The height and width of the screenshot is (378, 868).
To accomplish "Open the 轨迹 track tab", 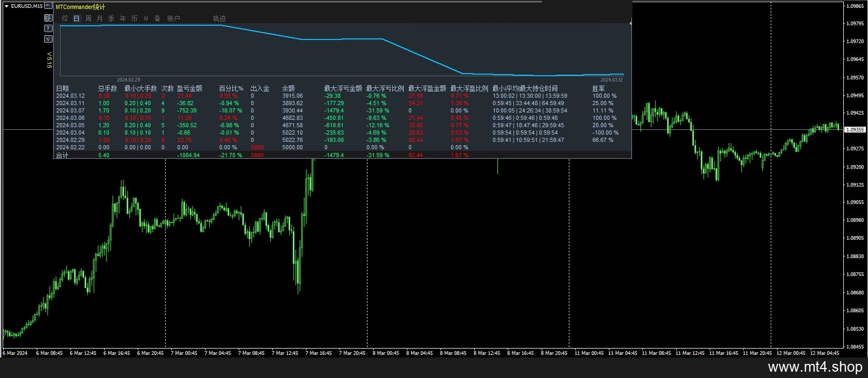I will click(220, 18).
